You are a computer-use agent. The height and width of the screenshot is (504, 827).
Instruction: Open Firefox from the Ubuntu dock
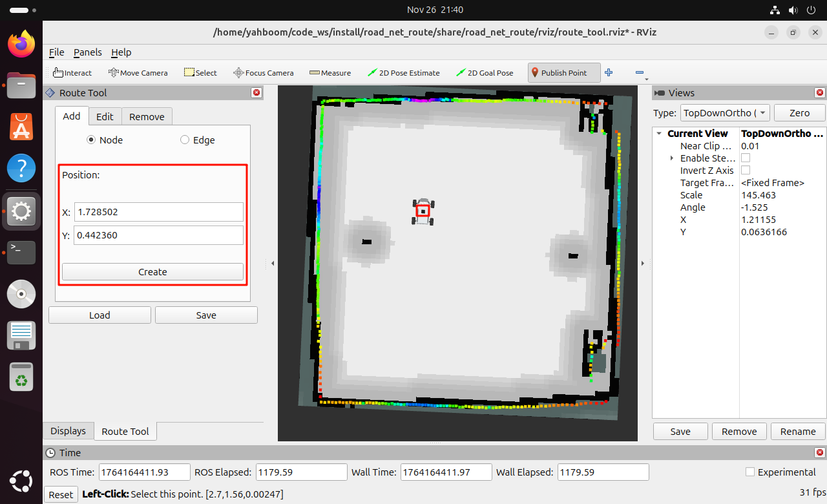[21, 44]
